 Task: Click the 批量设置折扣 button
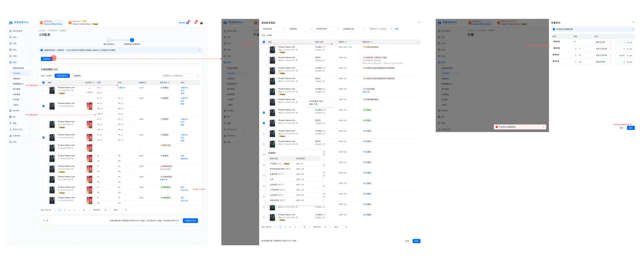coord(62,76)
